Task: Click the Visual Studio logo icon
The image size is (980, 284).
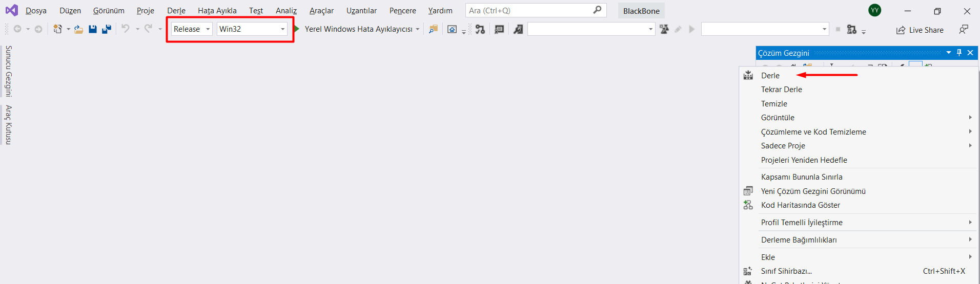Action: click(x=12, y=10)
